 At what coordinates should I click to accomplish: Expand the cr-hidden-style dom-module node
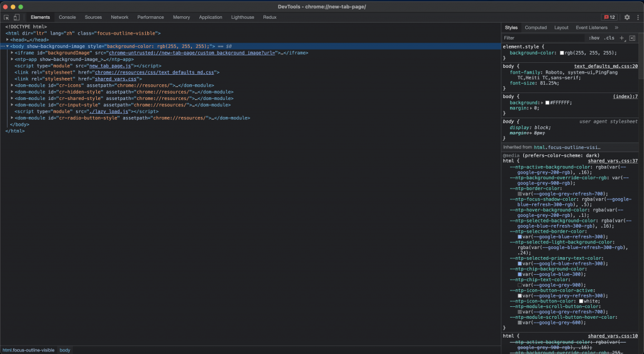point(12,92)
